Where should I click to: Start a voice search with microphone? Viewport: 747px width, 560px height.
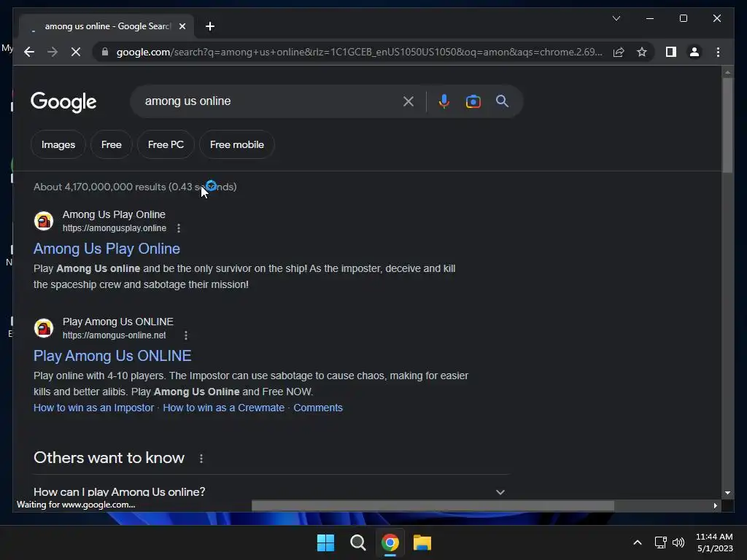[444, 101]
